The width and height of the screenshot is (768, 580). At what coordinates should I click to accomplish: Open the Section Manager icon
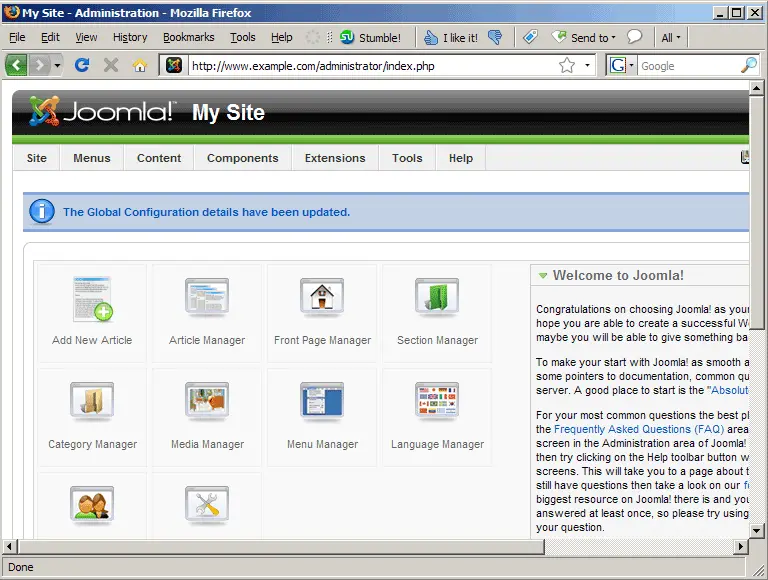pyautogui.click(x=437, y=297)
